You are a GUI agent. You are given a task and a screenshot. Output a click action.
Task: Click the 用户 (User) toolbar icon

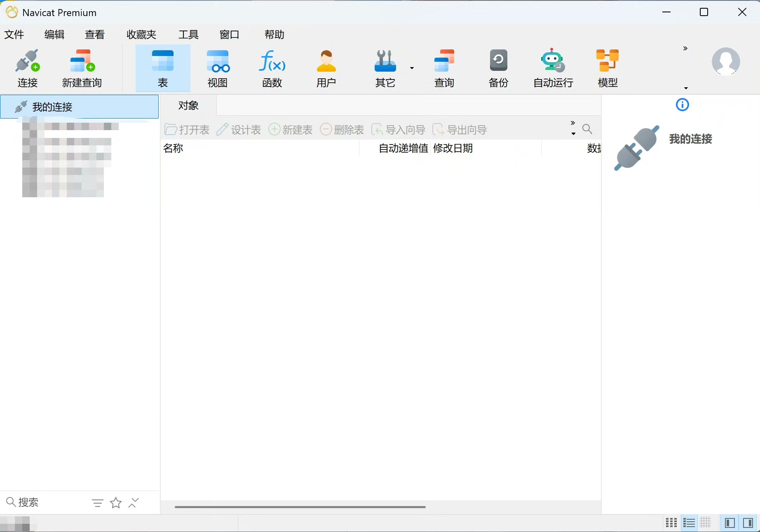click(x=326, y=68)
